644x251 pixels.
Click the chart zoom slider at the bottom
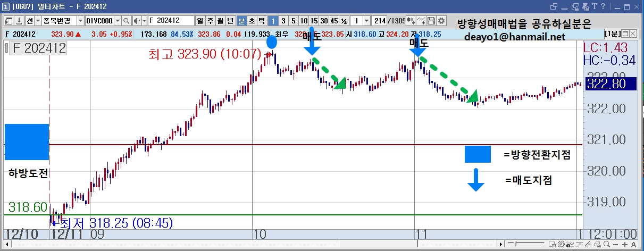[526, 244]
